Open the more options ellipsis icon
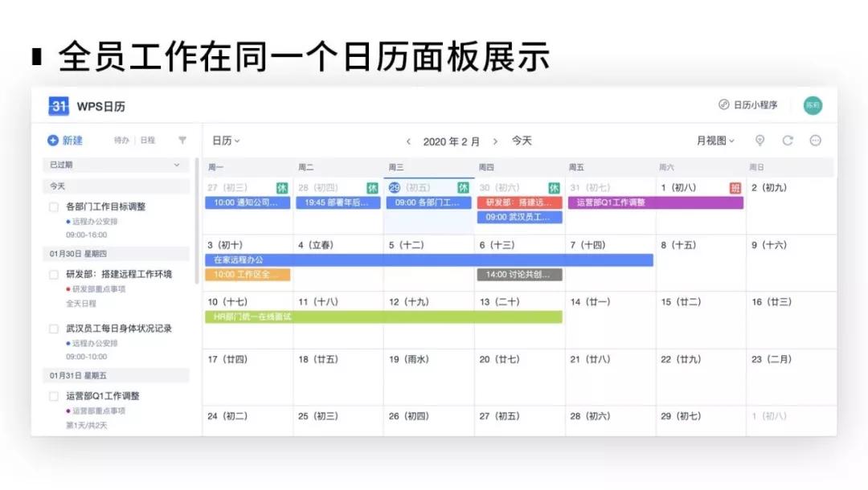 click(x=816, y=140)
